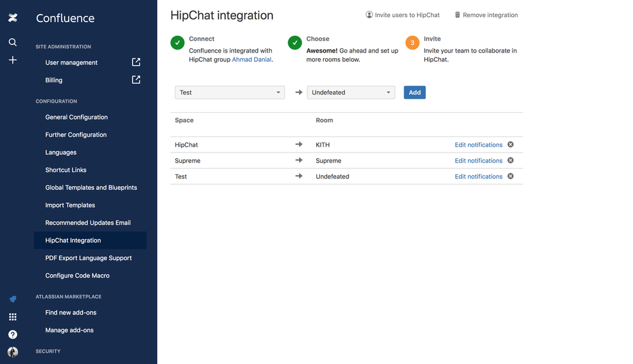Click the Space column header
633x364 pixels.
[x=184, y=120]
